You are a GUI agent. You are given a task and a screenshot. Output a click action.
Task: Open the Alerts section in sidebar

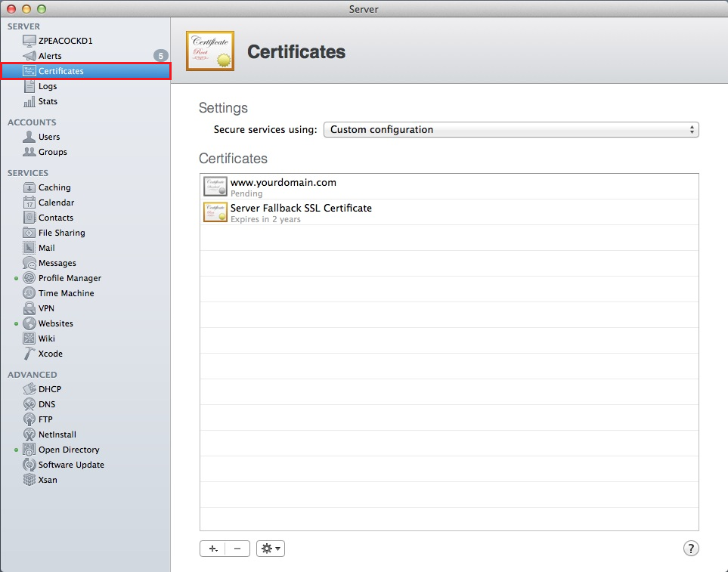pyautogui.click(x=50, y=56)
